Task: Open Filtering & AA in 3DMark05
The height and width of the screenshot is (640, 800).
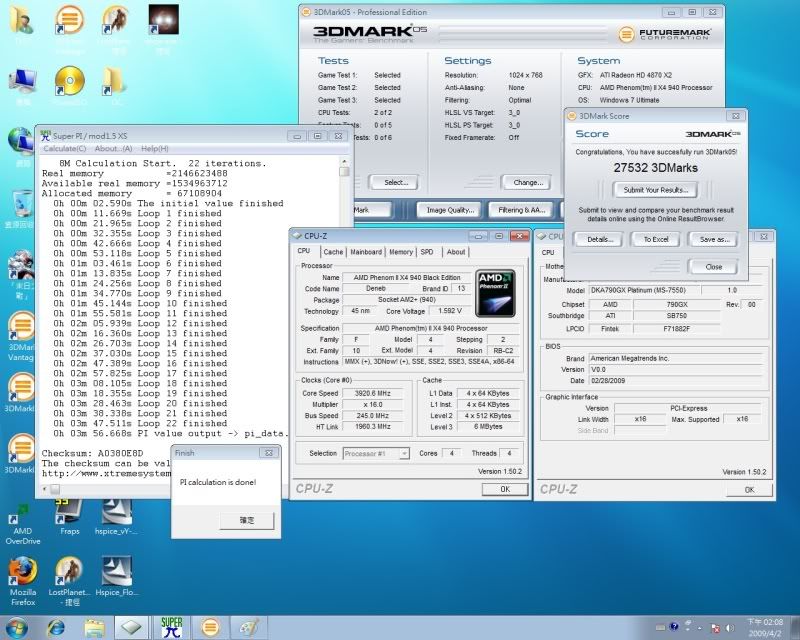Action: (x=521, y=210)
